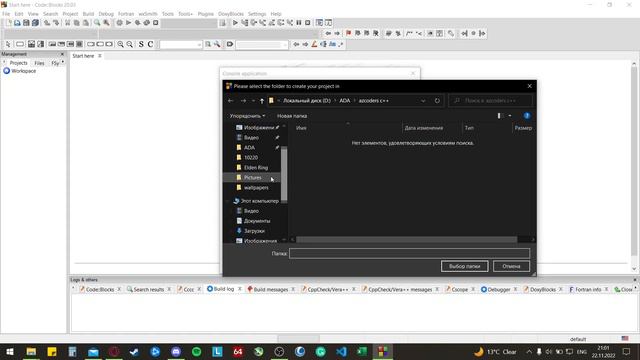640x360 pixels.
Task: Click the Back arrow in folder dialog
Action: click(231, 101)
